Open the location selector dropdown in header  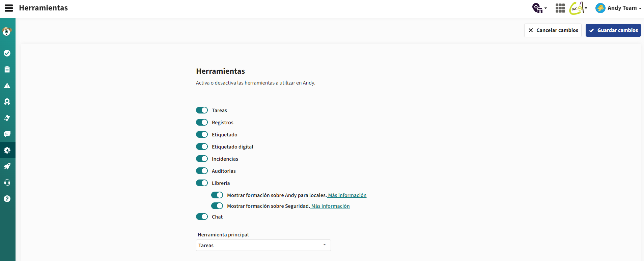tap(539, 8)
